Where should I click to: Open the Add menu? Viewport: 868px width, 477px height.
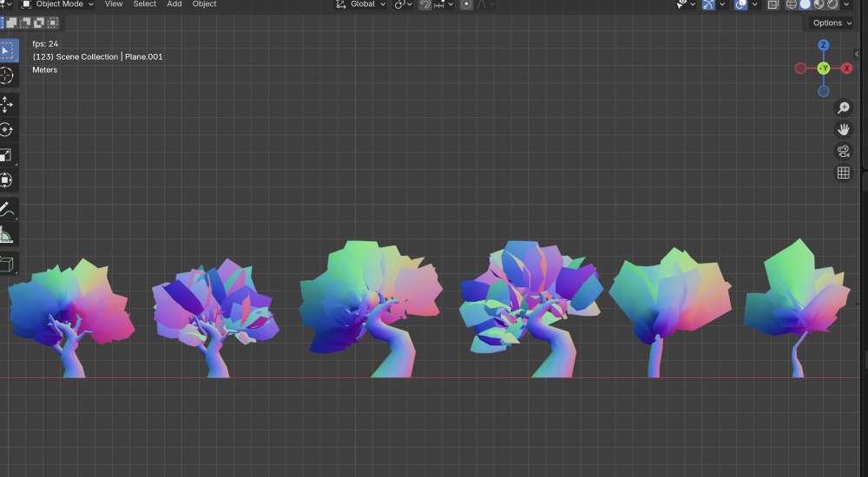[174, 4]
